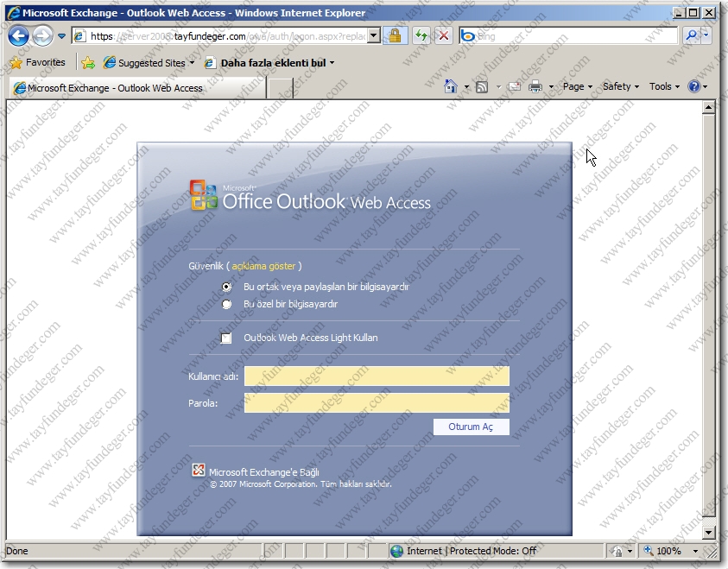Viewport: 728px width, 569px height.
Task: Click Add to Favorites Bar star icon
Action: (88, 63)
